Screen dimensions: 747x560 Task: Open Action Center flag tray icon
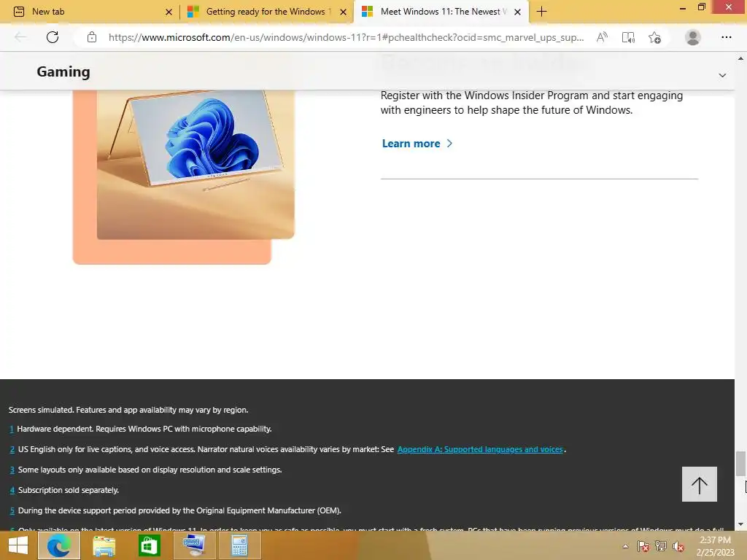[x=643, y=546]
